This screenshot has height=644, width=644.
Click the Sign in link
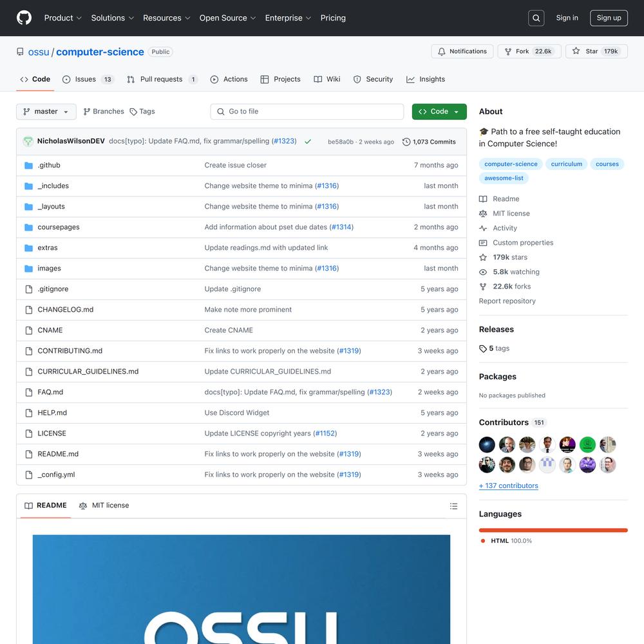point(567,17)
